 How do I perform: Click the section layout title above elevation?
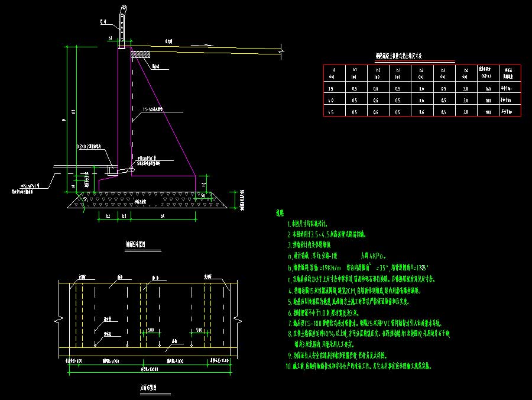coord(135,243)
